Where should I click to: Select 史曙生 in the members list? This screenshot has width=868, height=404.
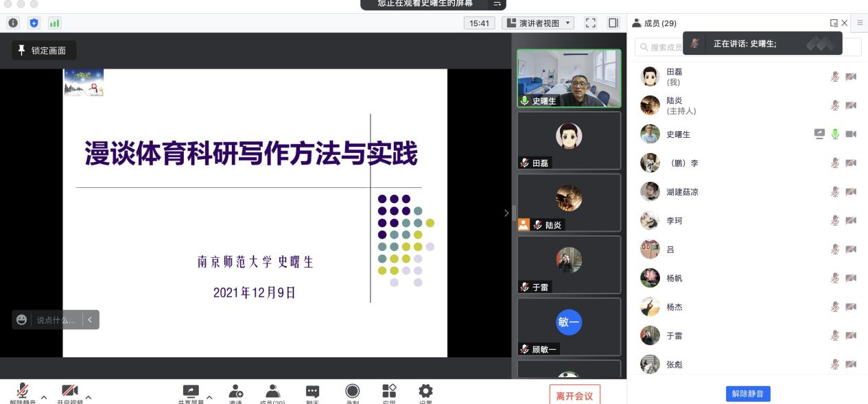click(x=678, y=134)
